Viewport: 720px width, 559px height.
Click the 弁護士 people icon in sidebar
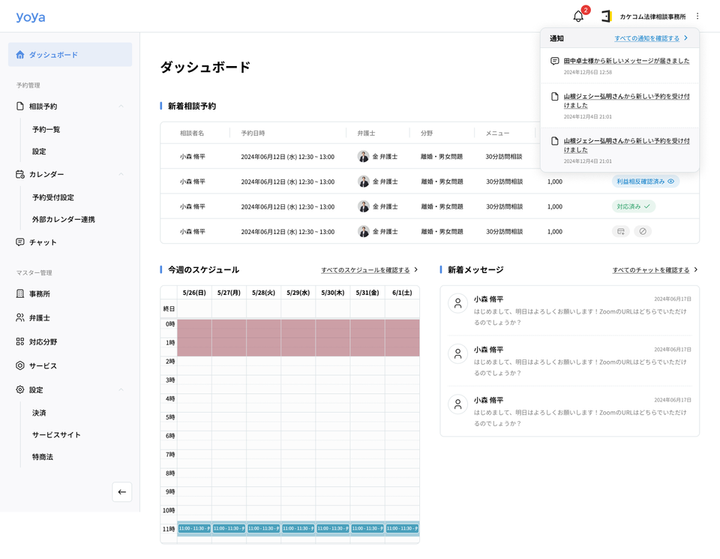coord(20,317)
